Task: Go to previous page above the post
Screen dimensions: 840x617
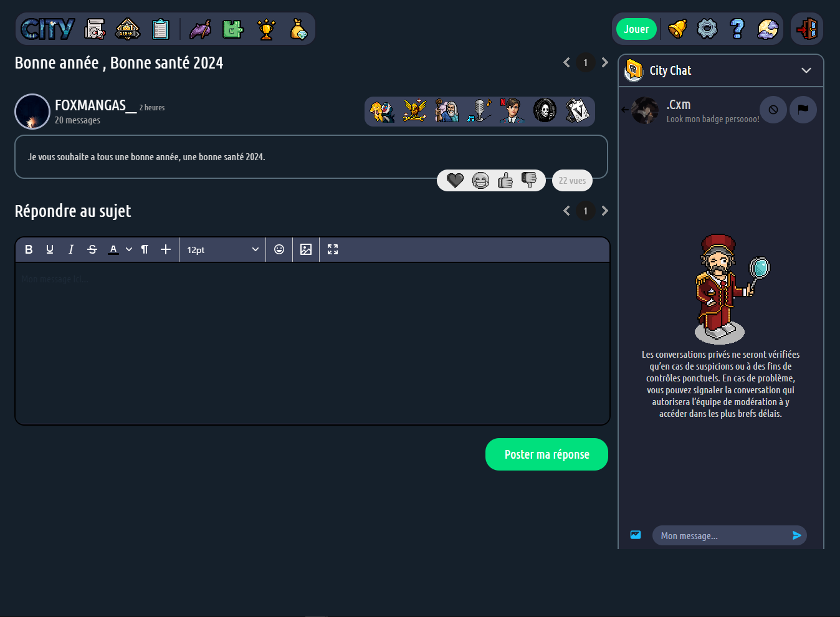Action: click(566, 62)
